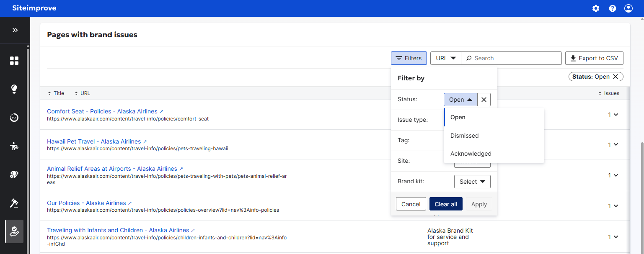Expand issues for Animal Relief Areas row
This screenshot has height=254, width=644.
613,175
